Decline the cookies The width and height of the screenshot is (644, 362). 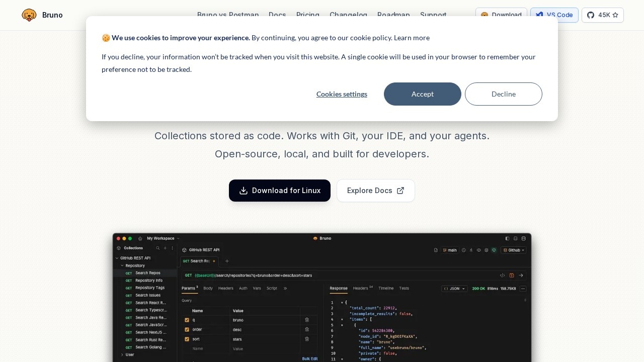click(504, 94)
